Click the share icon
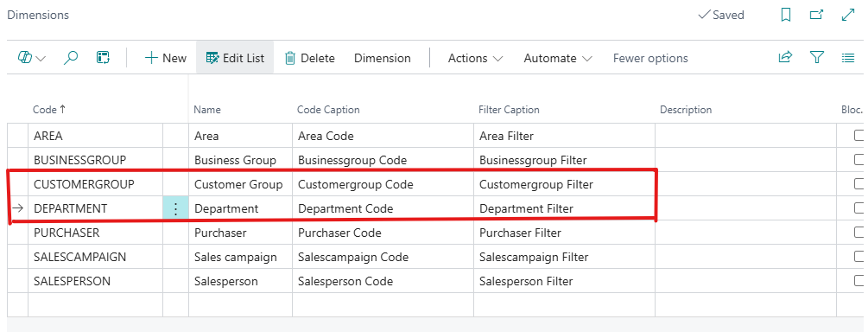The height and width of the screenshot is (332, 868). 785,57
